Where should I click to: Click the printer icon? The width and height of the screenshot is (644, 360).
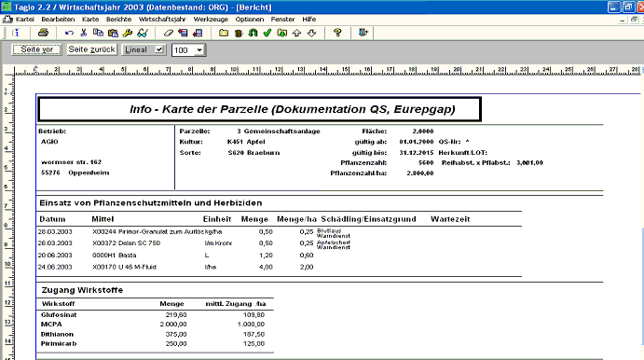coord(43,33)
